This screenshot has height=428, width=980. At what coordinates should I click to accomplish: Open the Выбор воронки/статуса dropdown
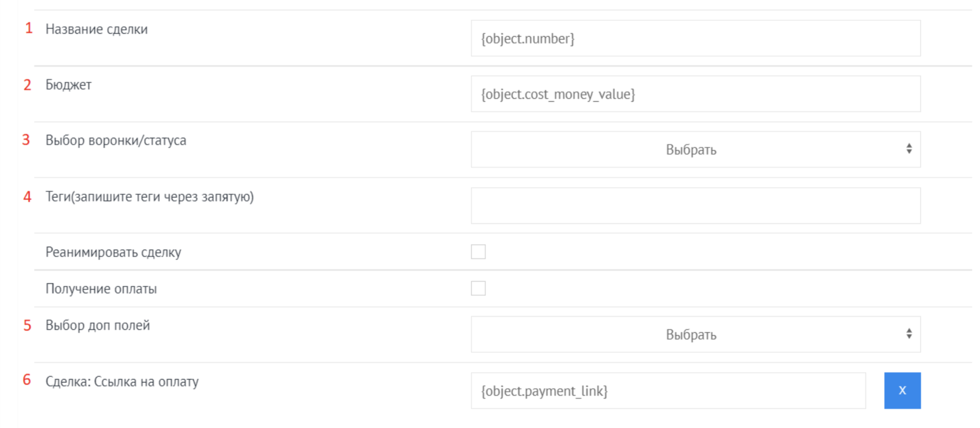(695, 150)
